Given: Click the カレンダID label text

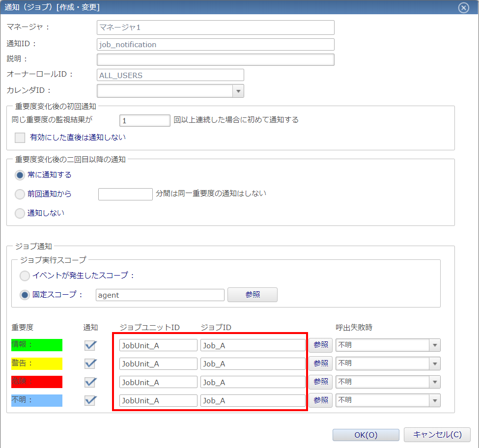Looking at the screenshot, I should pyautogui.click(x=28, y=90).
